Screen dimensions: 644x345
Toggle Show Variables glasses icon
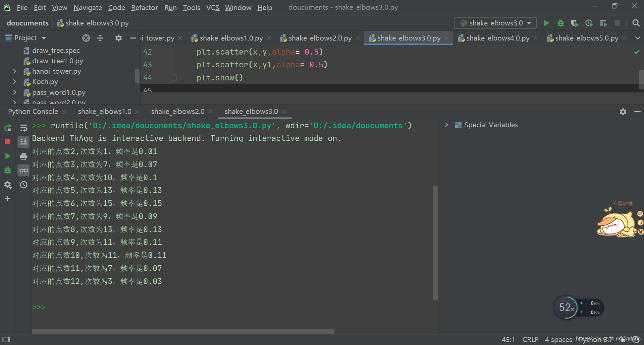tap(23, 170)
